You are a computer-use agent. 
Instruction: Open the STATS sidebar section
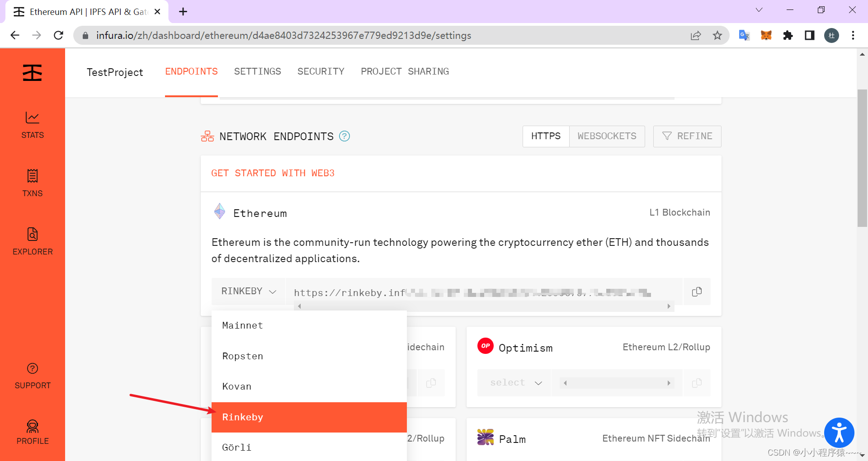[x=33, y=125]
